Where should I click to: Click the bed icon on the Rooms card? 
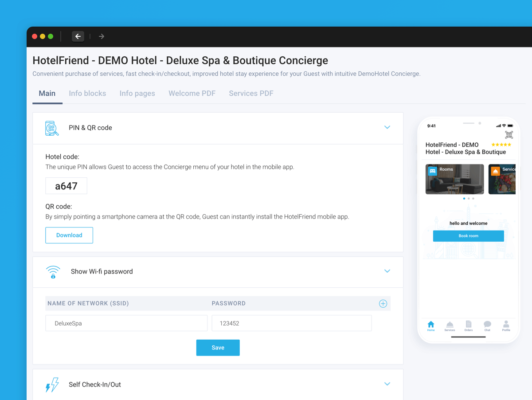point(432,171)
